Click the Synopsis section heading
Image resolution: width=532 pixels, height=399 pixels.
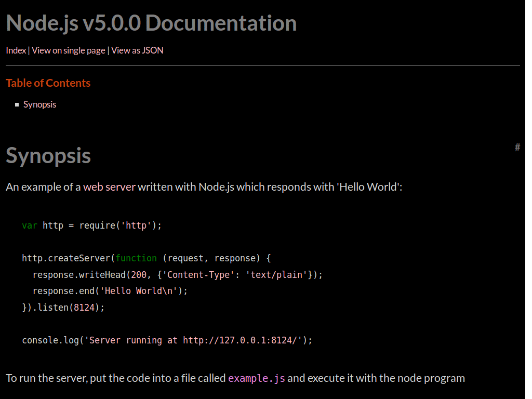pos(48,156)
